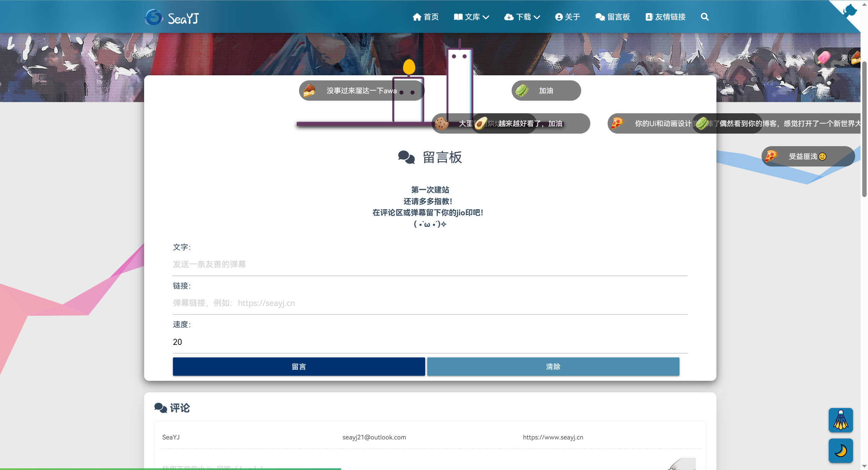Open the 文库 library menu
868x470 pixels.
(471, 17)
